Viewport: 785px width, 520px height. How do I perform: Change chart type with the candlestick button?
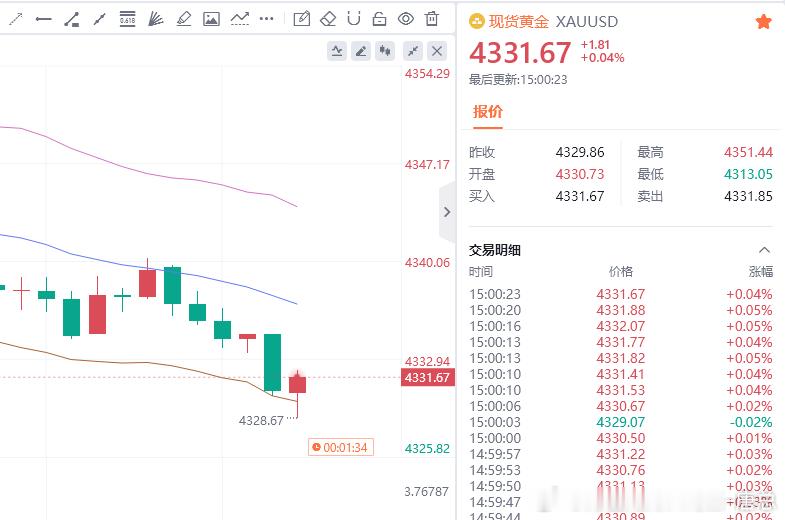click(384, 51)
